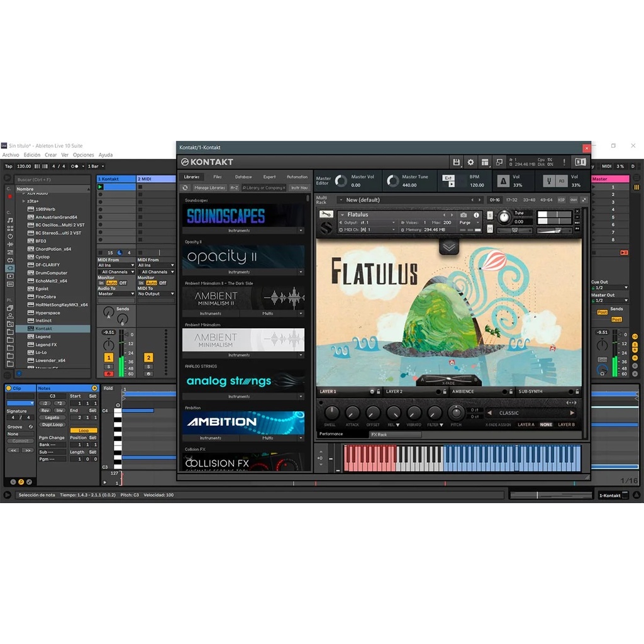Set track 1 monitor to Off
Viewport: 644px width, 644px height.
123,283
